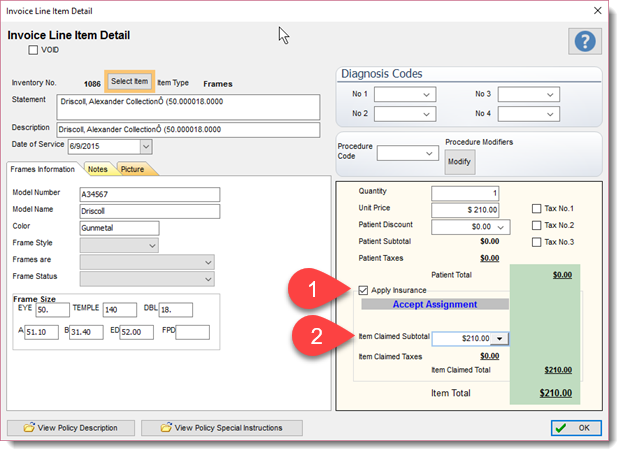Close the Invoice Line Item Detail window
The image size is (624, 456).
point(597,11)
